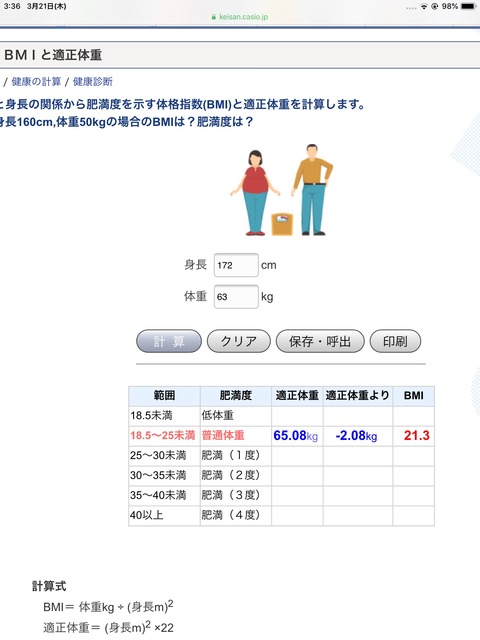Screen dimensions: 480x640
Task: Tap the weighing scale in illustration
Action: (x=282, y=224)
